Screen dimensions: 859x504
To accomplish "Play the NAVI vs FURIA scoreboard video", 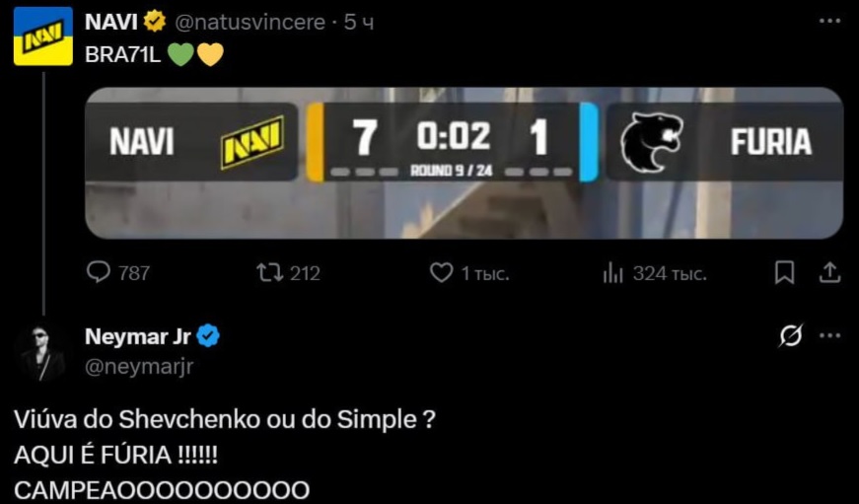I will click(464, 163).
